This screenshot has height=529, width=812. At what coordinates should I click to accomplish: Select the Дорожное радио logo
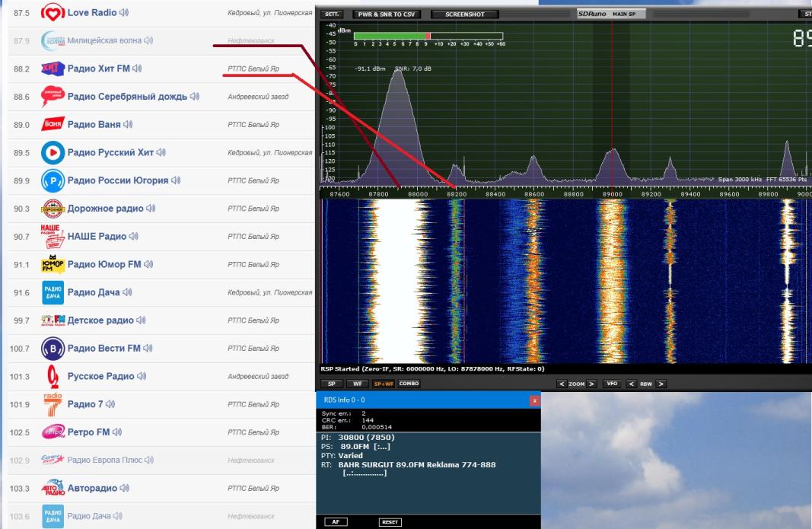click(x=53, y=209)
